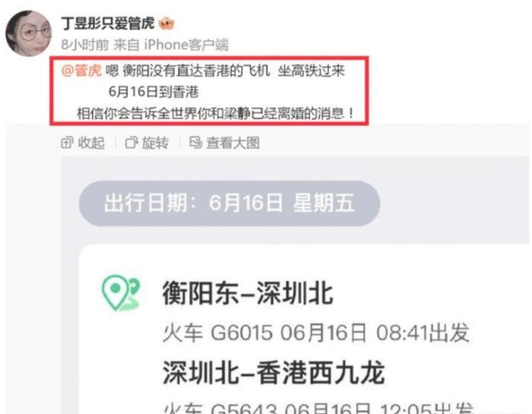This screenshot has height=414, width=532.
Task: Click the iPhone客户端 source link
Action: (x=186, y=44)
